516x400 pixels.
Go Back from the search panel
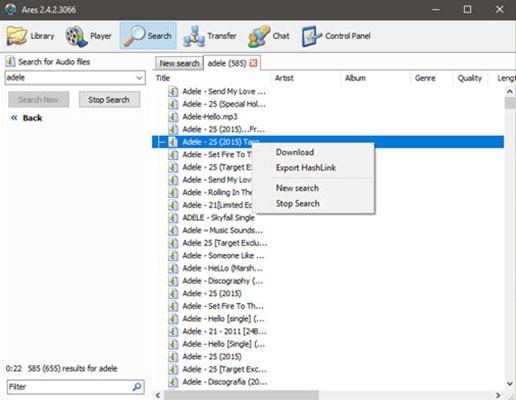[x=26, y=118]
